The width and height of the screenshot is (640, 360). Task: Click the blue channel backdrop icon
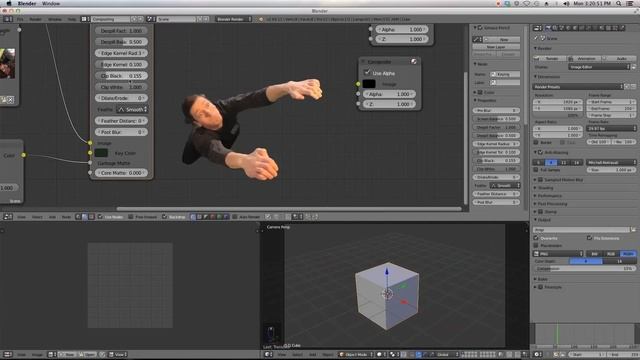[x=225, y=217]
